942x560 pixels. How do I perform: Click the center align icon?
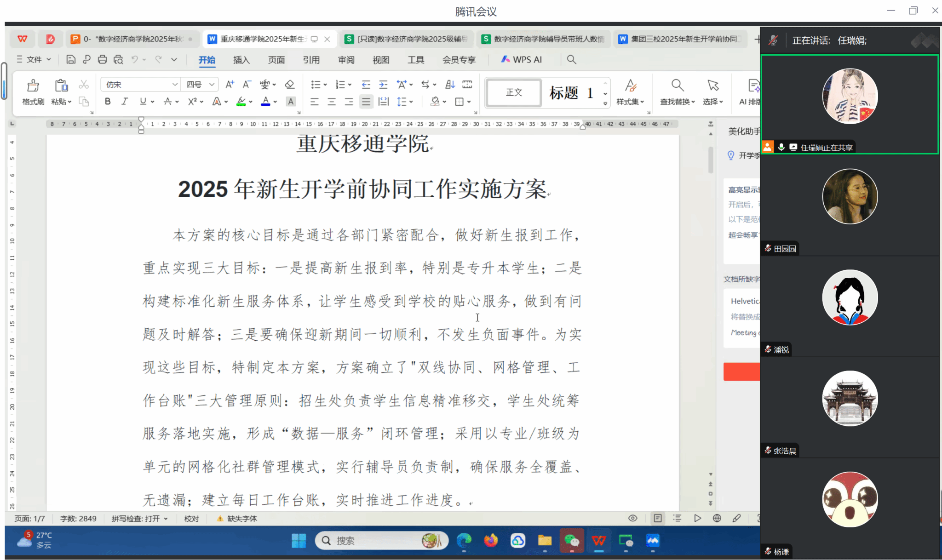coord(332,102)
